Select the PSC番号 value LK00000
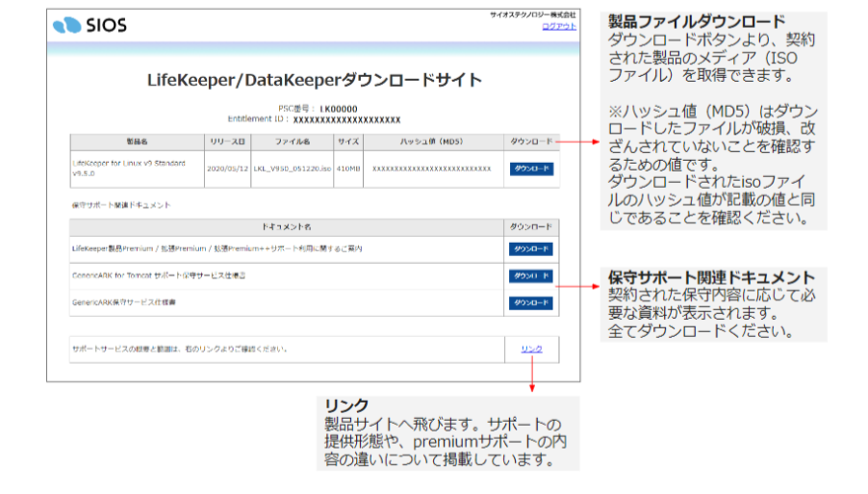Viewport: 868px width, 494px height. coord(339,109)
